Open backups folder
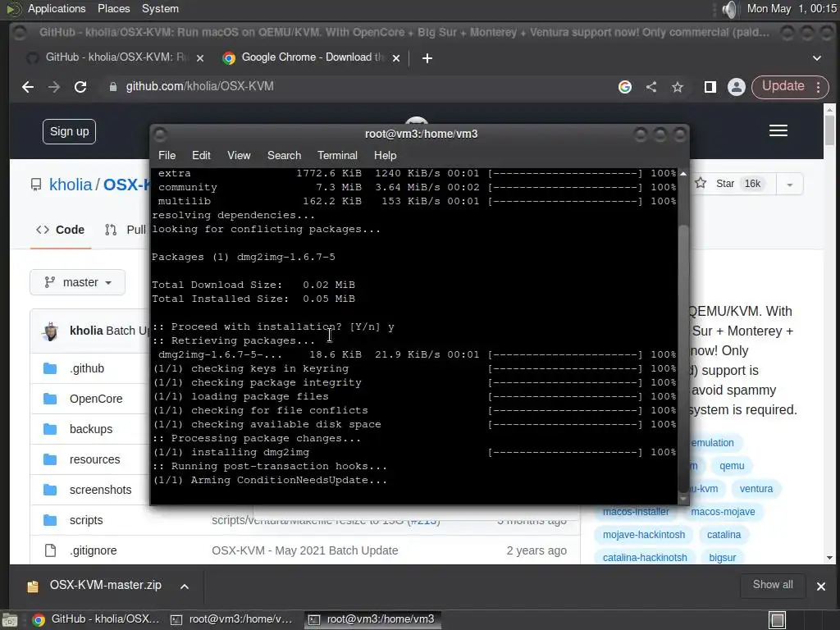Viewport: 840px width, 630px height. [x=91, y=429]
